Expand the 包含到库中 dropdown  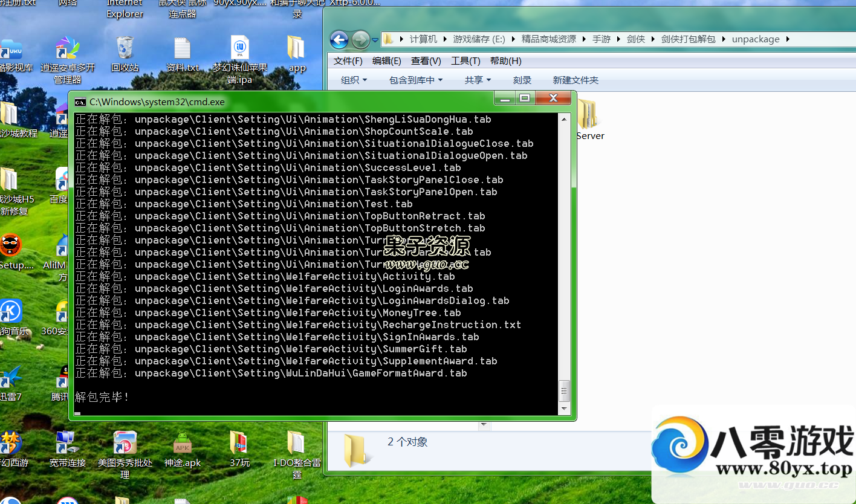(x=415, y=80)
